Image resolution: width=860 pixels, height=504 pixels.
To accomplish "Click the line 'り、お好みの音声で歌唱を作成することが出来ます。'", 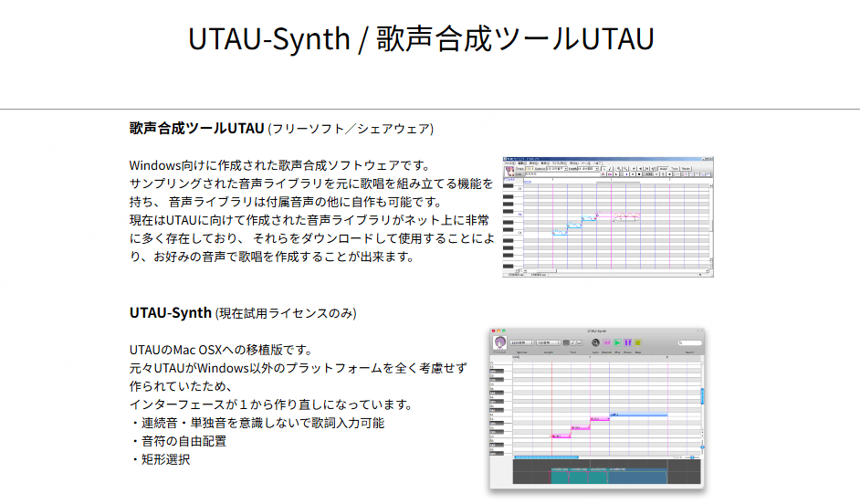I will [x=273, y=257].
